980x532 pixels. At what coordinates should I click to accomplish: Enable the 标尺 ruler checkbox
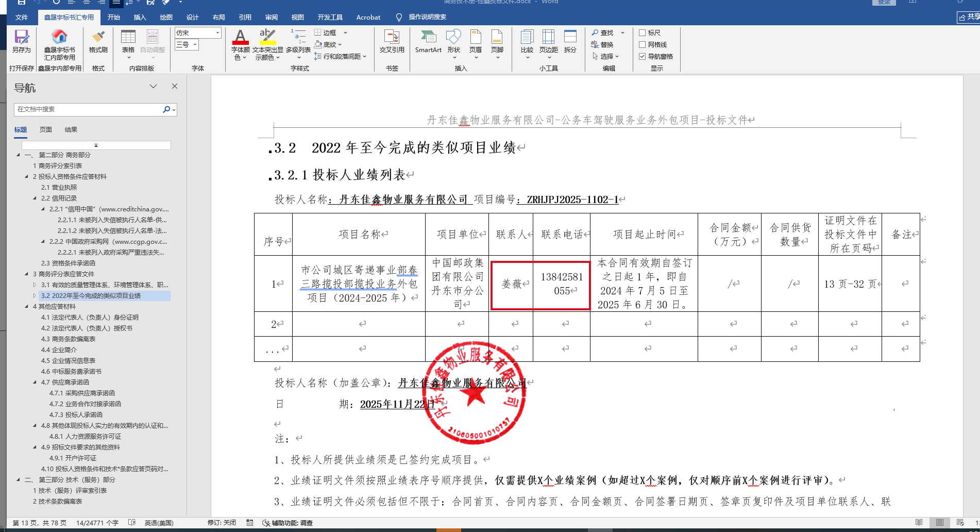(643, 32)
